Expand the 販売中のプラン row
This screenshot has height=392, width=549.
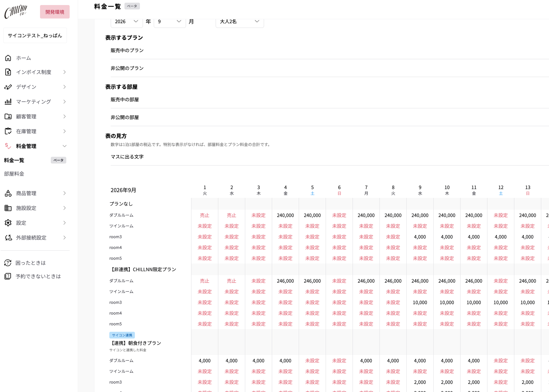point(330,50)
